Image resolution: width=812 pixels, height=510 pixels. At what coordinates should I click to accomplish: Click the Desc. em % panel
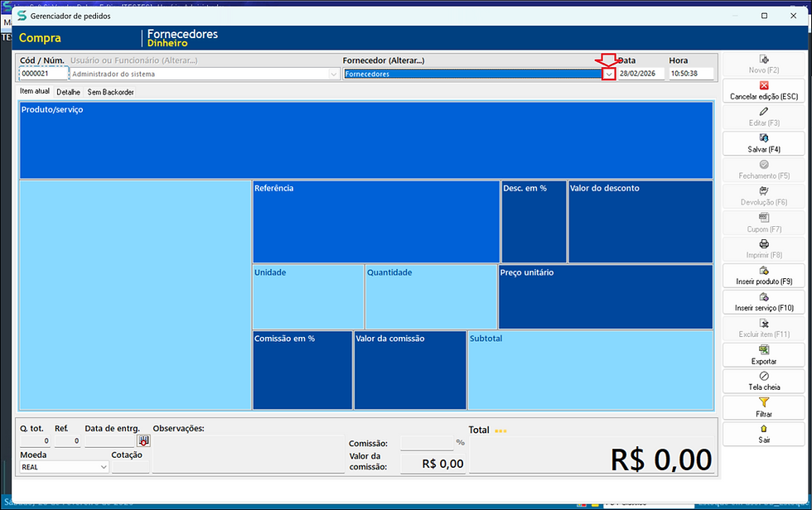click(x=534, y=221)
